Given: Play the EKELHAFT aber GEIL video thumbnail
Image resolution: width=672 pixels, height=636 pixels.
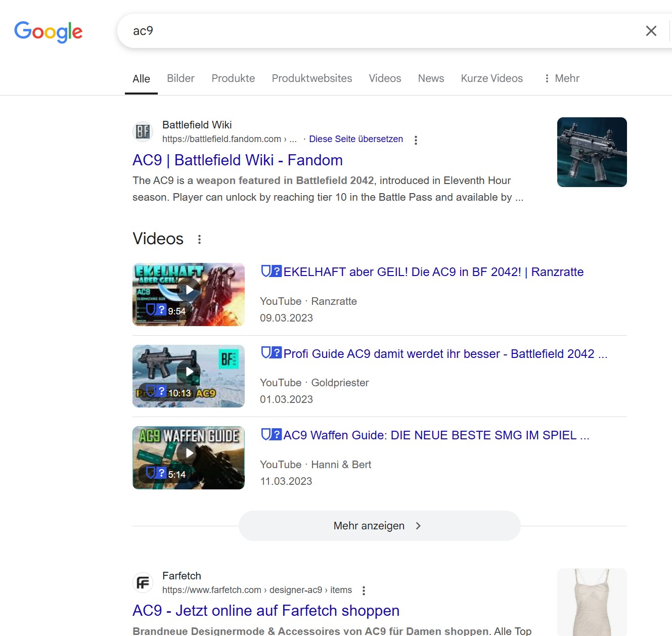Looking at the screenshot, I should pyautogui.click(x=189, y=294).
